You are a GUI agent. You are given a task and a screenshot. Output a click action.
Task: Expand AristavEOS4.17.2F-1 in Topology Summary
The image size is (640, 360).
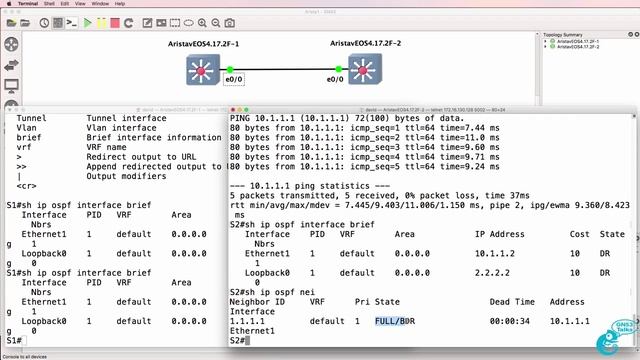coord(546,41)
